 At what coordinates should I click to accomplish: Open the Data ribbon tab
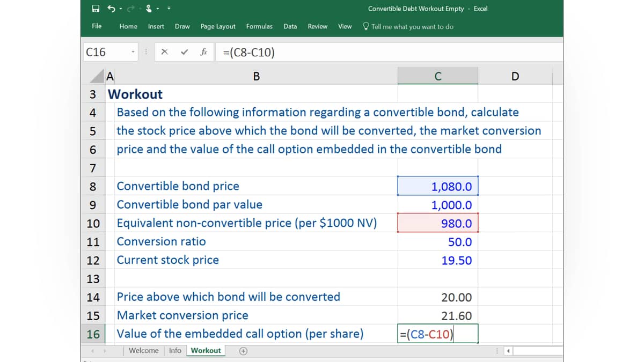pos(290,26)
